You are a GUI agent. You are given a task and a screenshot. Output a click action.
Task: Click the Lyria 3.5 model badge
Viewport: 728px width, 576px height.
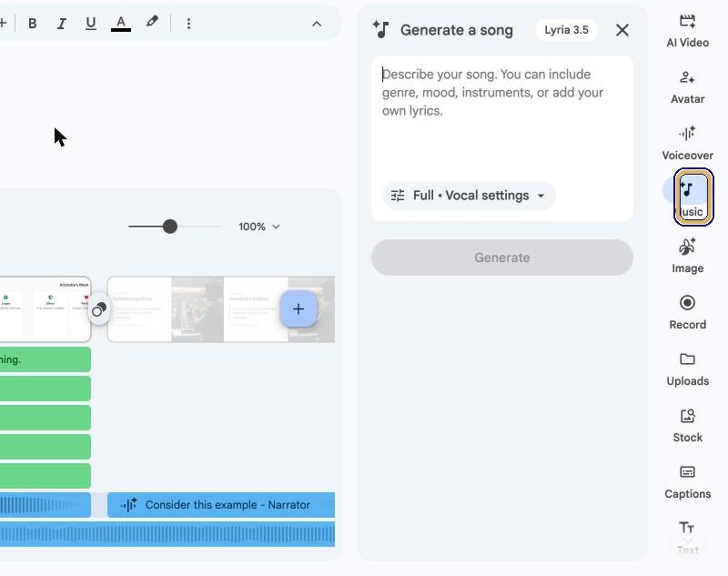tap(566, 30)
